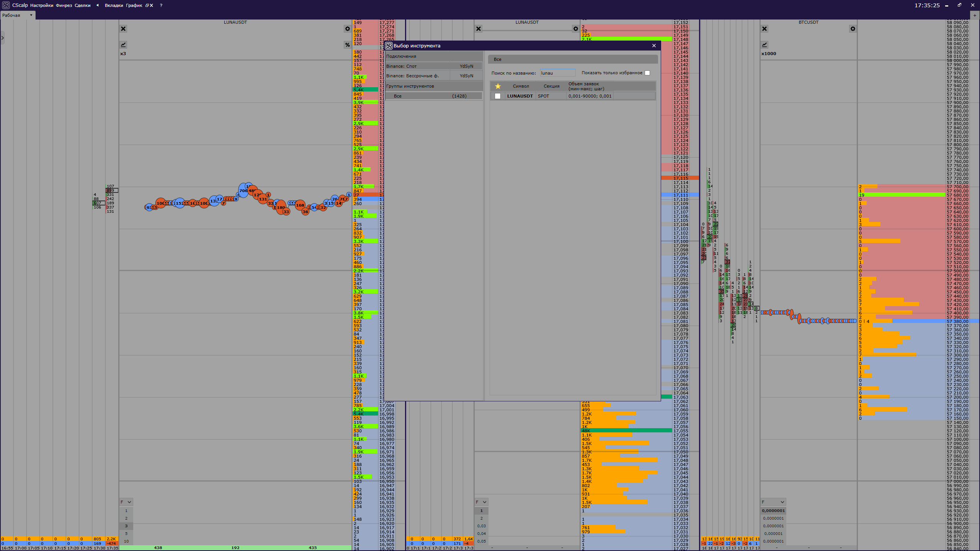Open the Вкладки menu
The image size is (980, 551).
[114, 5]
